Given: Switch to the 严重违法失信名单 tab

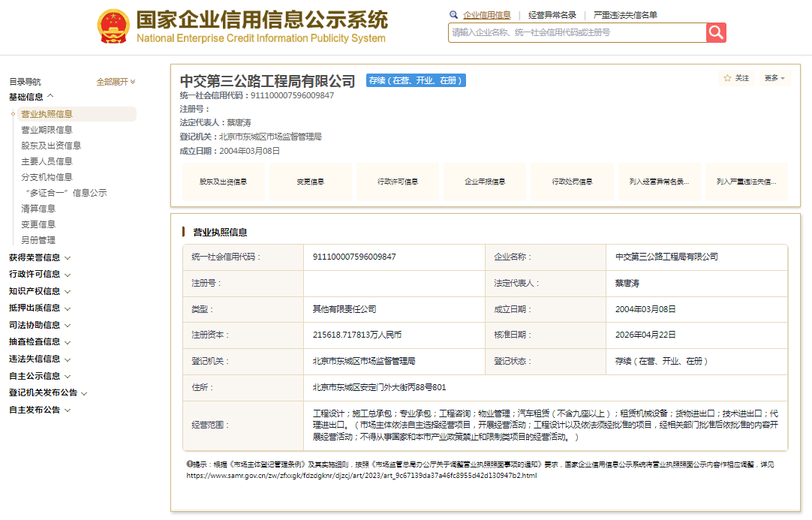Looking at the screenshot, I should (625, 15).
